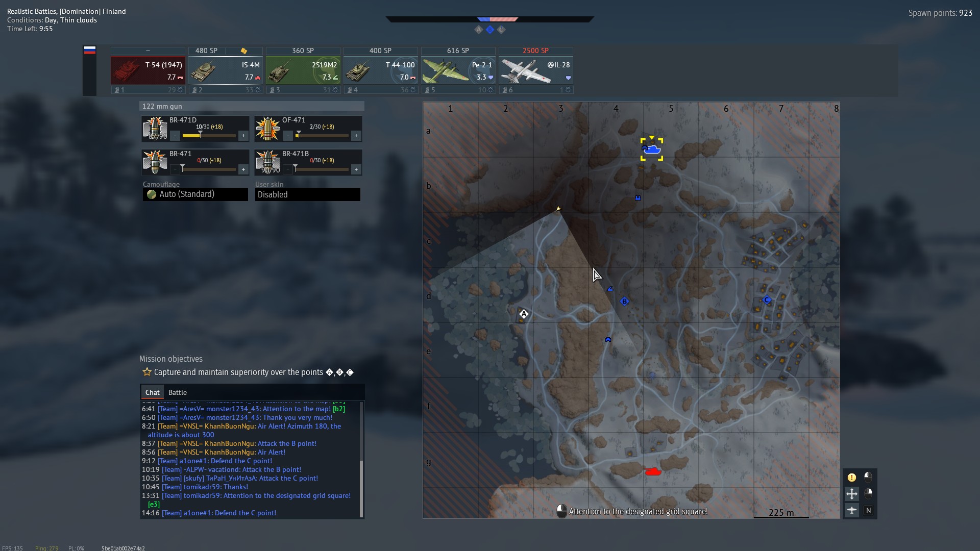Select the 2S19M2 vehicle slot
The height and width of the screenshot is (551, 980).
[303, 71]
